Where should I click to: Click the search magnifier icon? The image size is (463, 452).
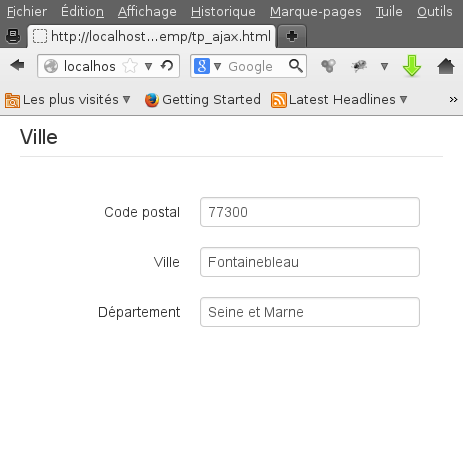coord(296,66)
